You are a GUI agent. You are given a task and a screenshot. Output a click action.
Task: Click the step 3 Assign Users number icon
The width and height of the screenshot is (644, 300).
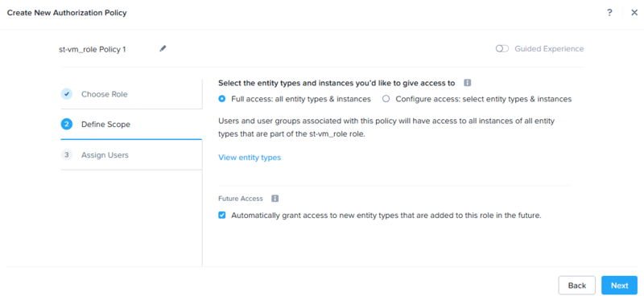coord(67,154)
